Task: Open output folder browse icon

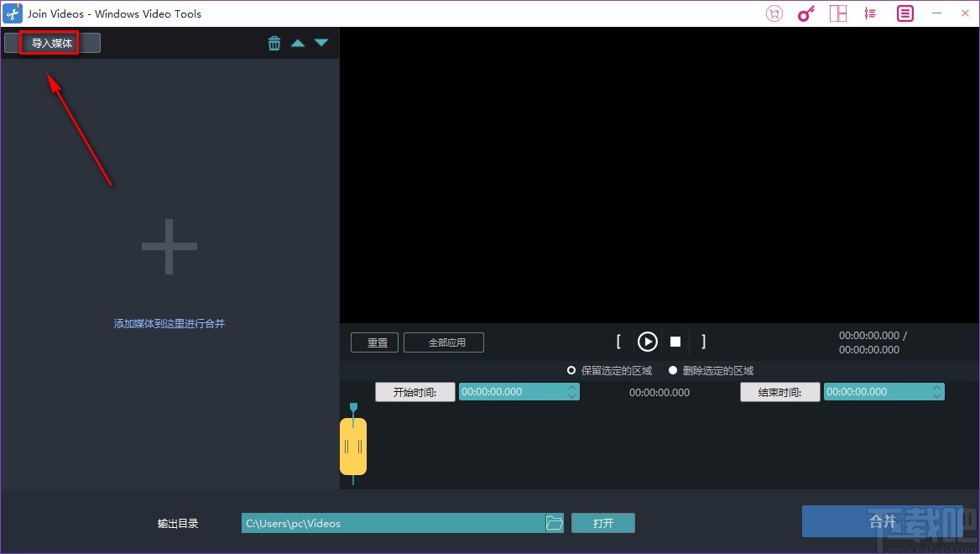Action: [554, 522]
